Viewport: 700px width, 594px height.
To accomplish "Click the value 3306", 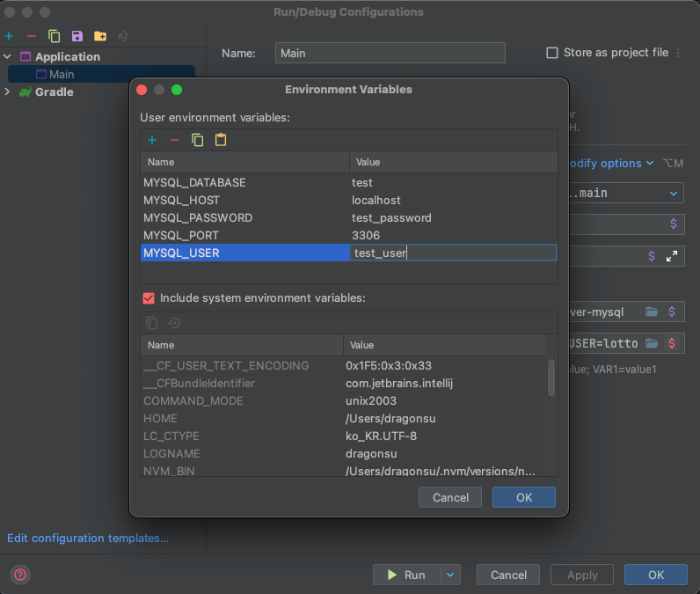I will click(366, 235).
